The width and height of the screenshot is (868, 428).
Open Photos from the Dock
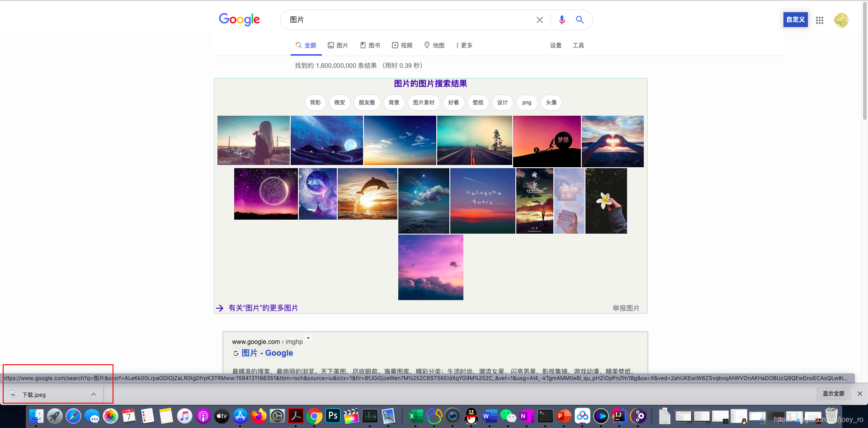pos(110,416)
